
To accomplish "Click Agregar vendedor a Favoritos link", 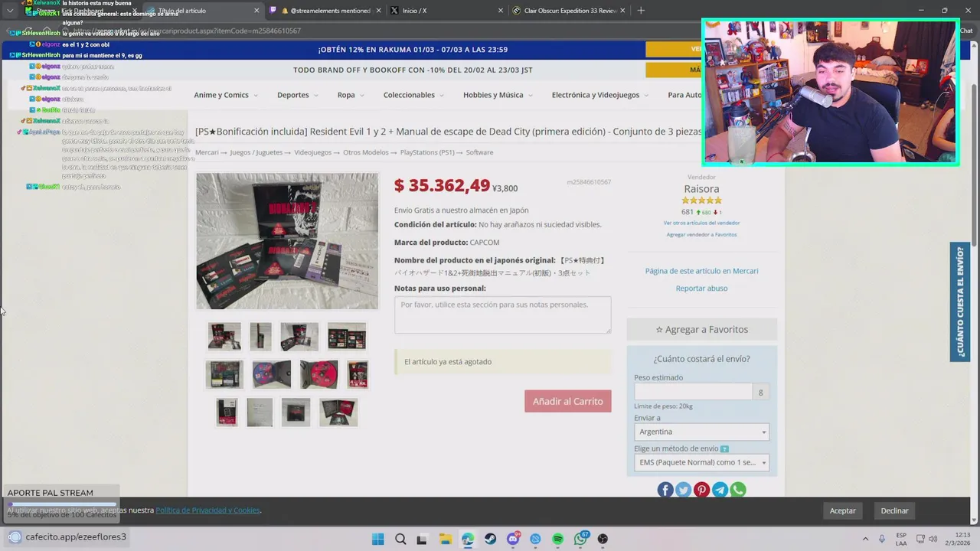I will point(701,235).
